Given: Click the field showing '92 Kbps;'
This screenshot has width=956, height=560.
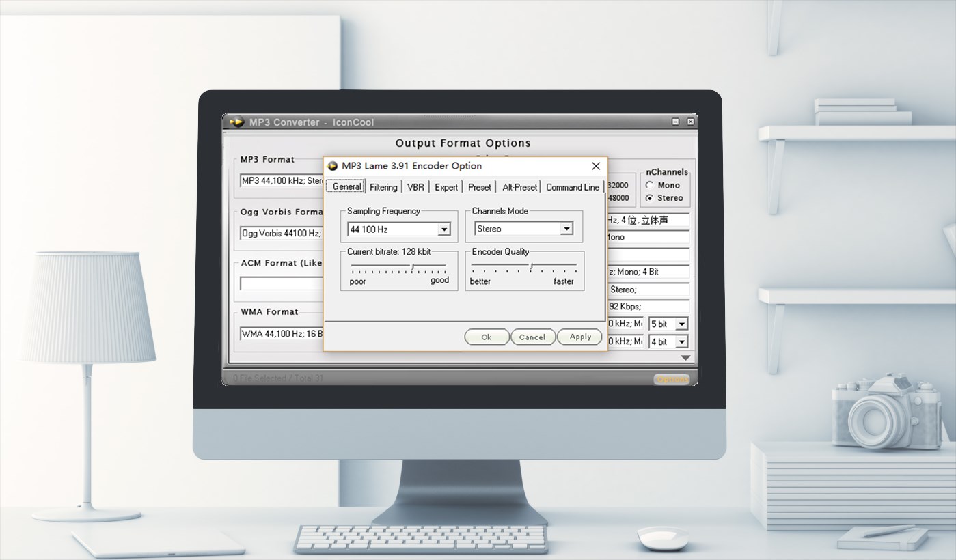Looking at the screenshot, I should coord(648,307).
